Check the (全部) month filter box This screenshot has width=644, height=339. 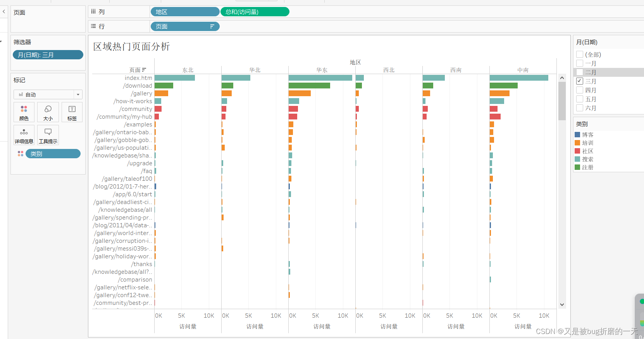pyautogui.click(x=580, y=54)
